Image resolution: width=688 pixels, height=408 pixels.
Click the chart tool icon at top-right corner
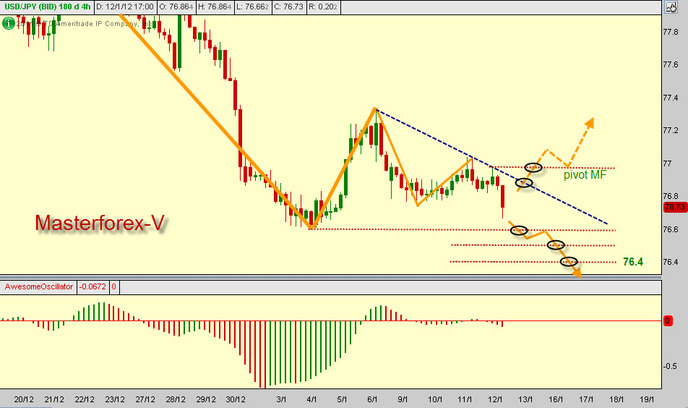point(671,7)
